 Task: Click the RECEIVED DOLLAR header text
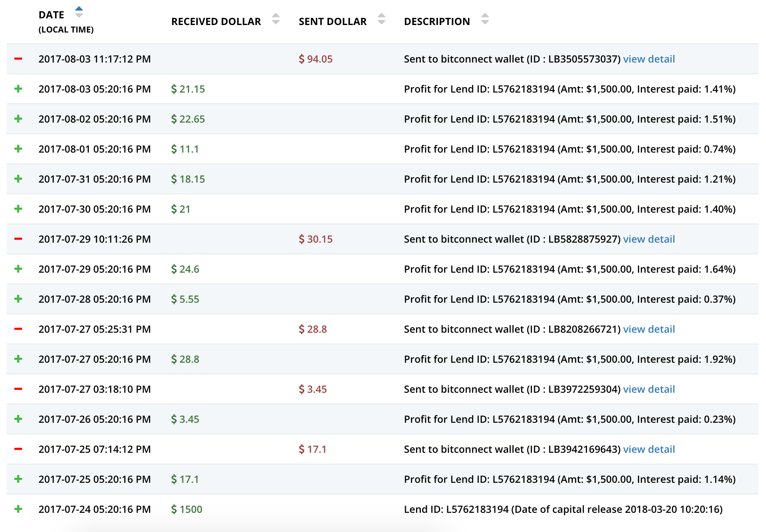(x=216, y=22)
